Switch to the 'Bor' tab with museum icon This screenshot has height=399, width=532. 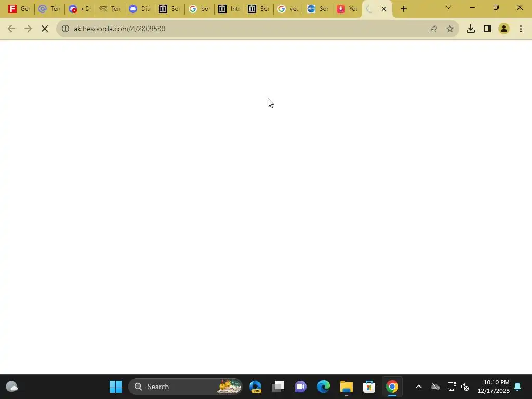pyautogui.click(x=258, y=9)
